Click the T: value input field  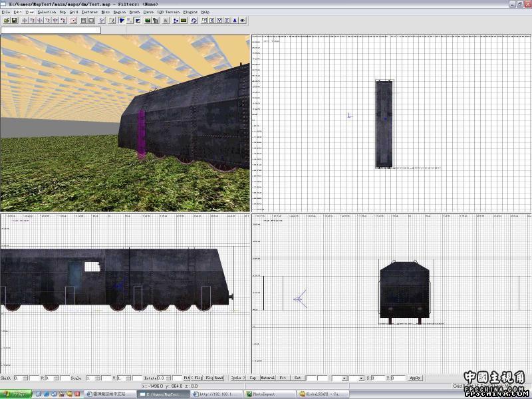(x=398, y=378)
